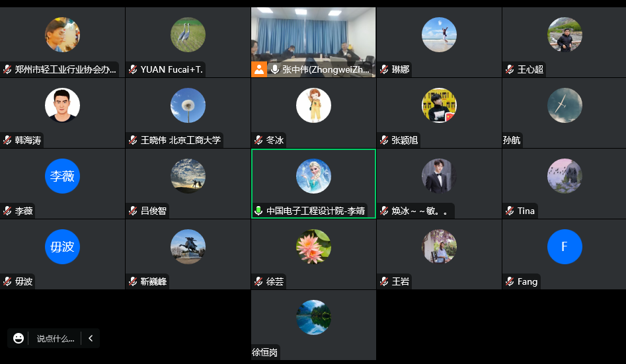
Task: Click the 王晓伟 北京工商大学 name label
Action: pyautogui.click(x=180, y=140)
